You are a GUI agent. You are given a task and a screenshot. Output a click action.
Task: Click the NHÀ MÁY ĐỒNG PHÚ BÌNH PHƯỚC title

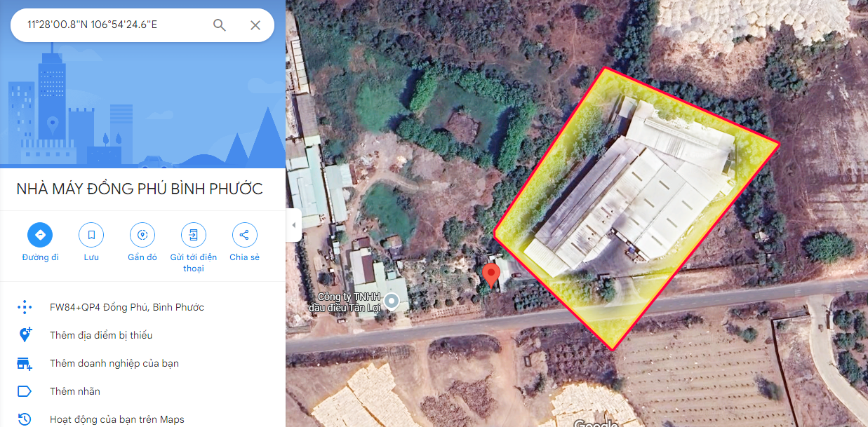pyautogui.click(x=140, y=189)
